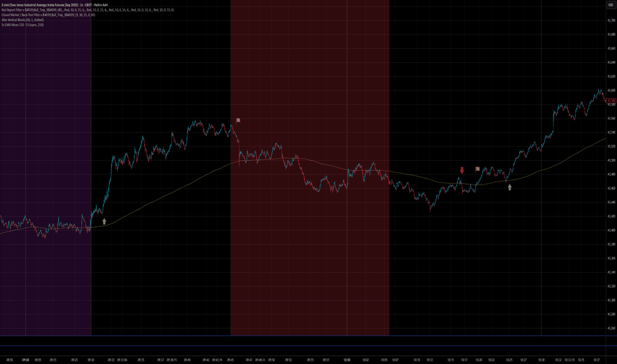Click the 10:02 time axis label
617x364 pixels.
coord(365,360)
